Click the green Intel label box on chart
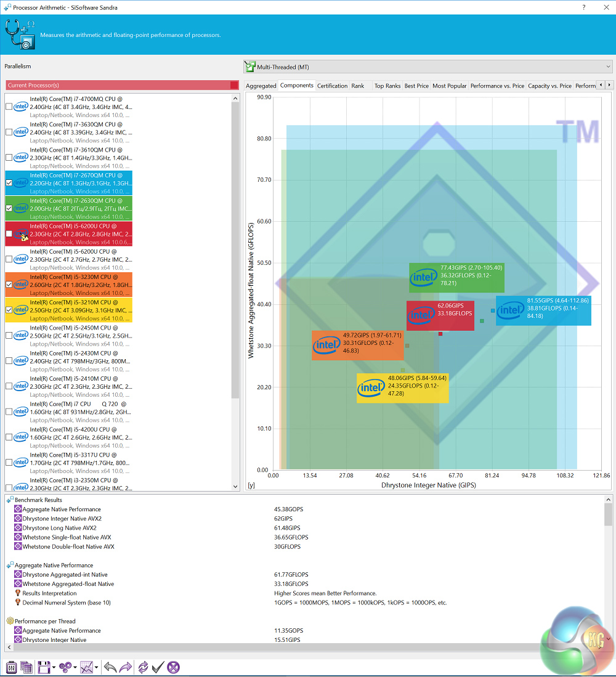The width and height of the screenshot is (616, 677). pos(456,278)
